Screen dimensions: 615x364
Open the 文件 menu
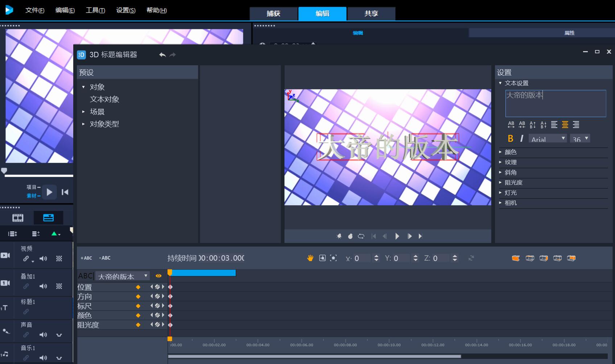tap(34, 10)
